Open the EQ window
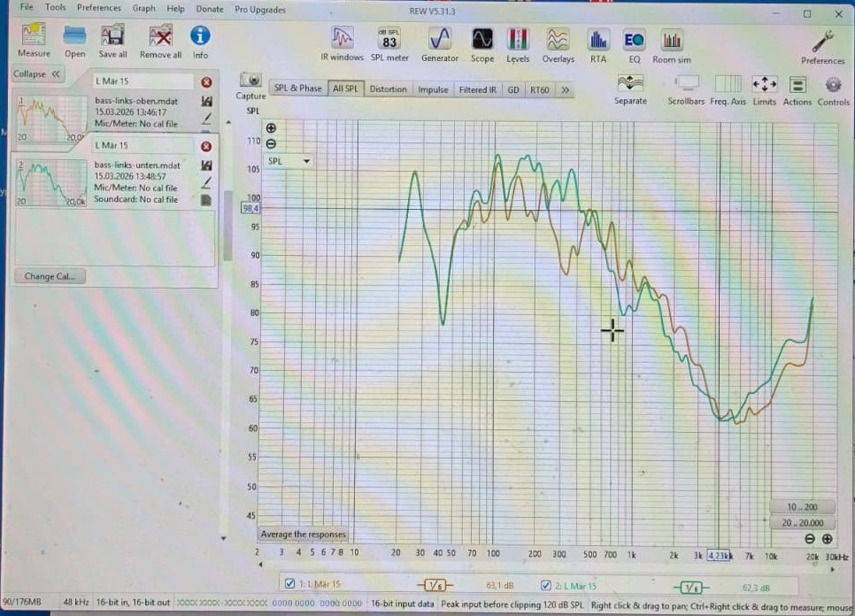The image size is (855, 616). coord(634,46)
